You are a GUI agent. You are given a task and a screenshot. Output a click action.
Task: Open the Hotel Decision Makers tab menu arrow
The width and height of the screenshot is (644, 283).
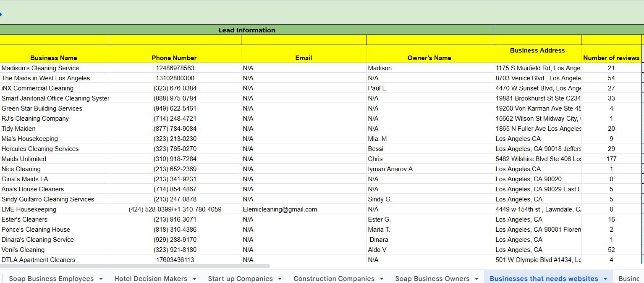tap(194, 279)
